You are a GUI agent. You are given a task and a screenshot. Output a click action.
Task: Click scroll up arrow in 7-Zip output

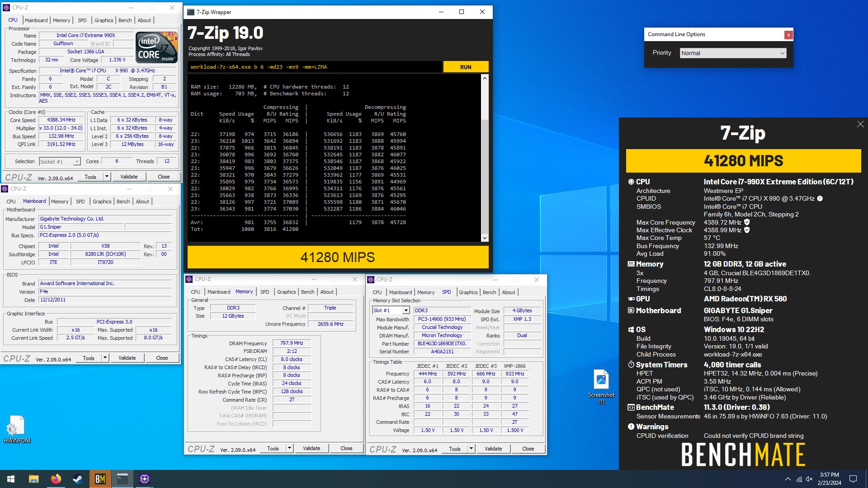(x=485, y=78)
